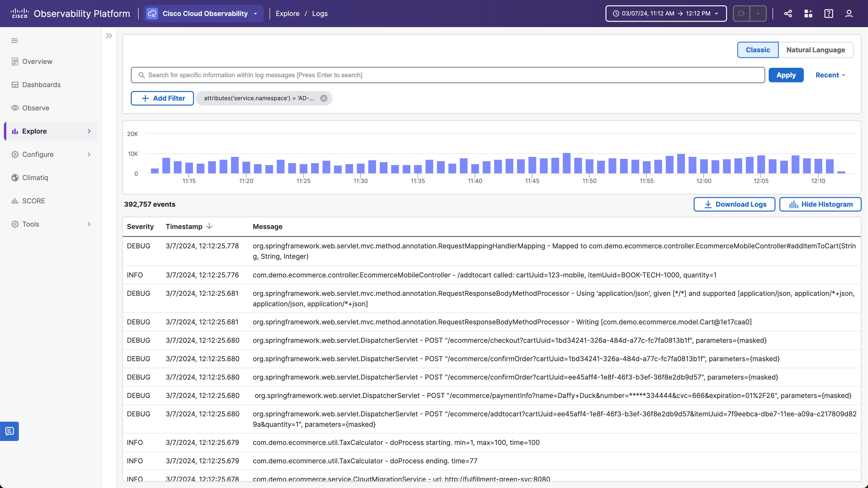Click the Observe eye icon
Viewport: 868px width, 488px height.
click(x=15, y=108)
